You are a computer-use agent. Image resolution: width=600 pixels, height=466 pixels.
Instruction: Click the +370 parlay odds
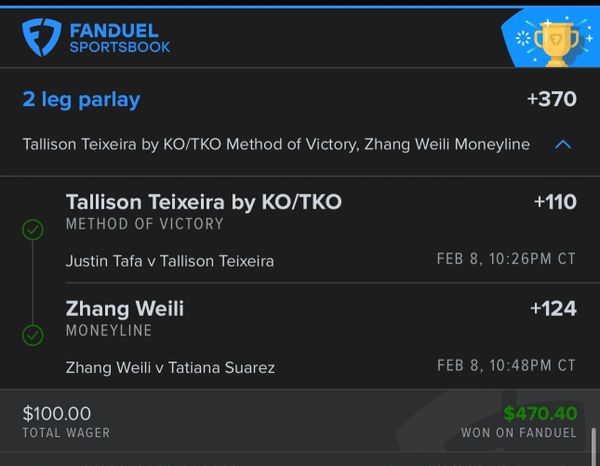(x=551, y=100)
